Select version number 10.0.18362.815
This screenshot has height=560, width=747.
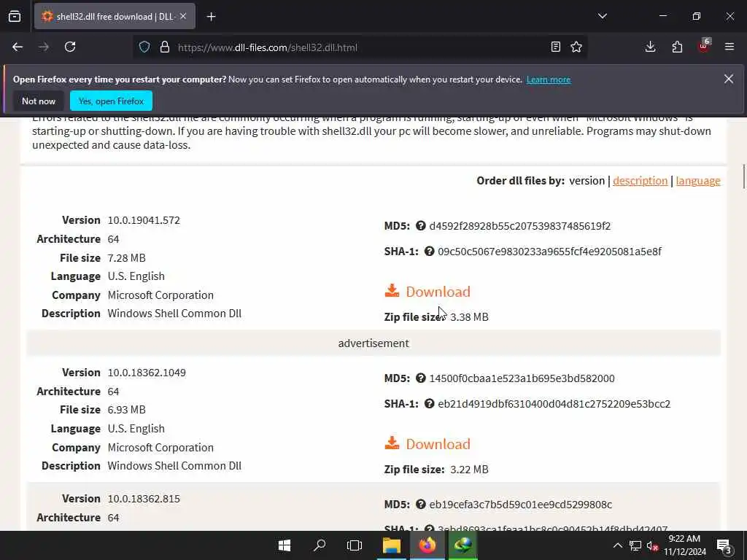tap(144, 499)
